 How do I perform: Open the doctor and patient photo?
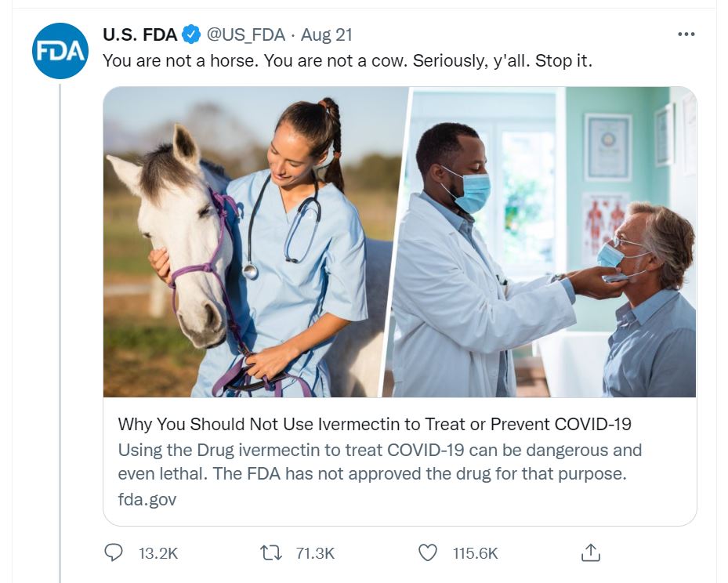tap(541, 242)
